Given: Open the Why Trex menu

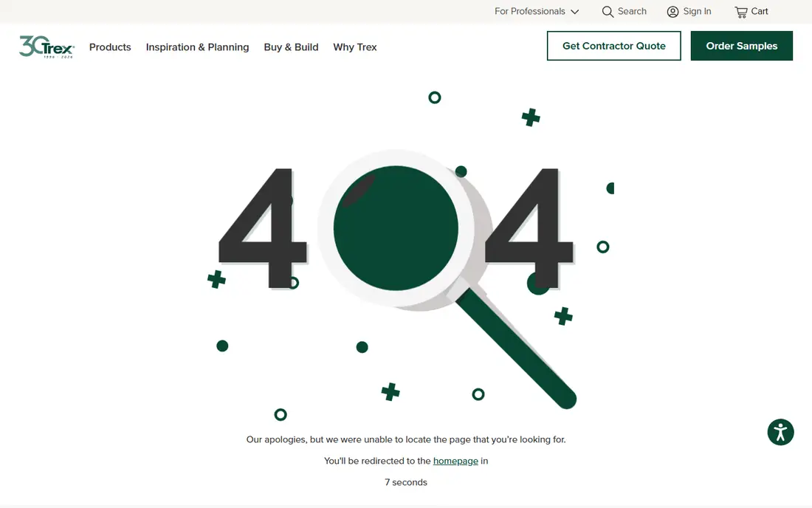Looking at the screenshot, I should tap(355, 47).
